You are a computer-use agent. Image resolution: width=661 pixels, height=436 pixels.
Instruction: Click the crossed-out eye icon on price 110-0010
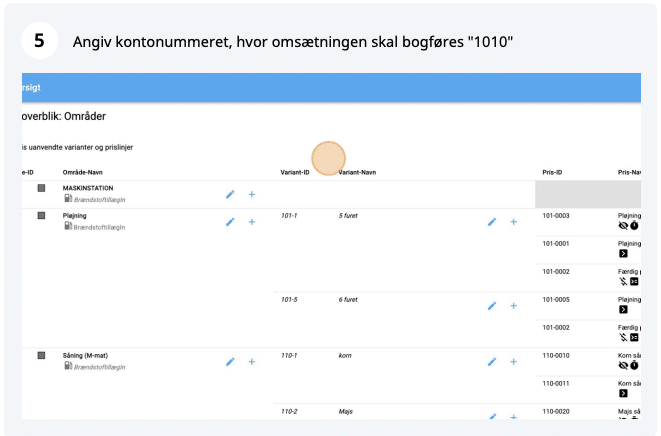[623, 366]
